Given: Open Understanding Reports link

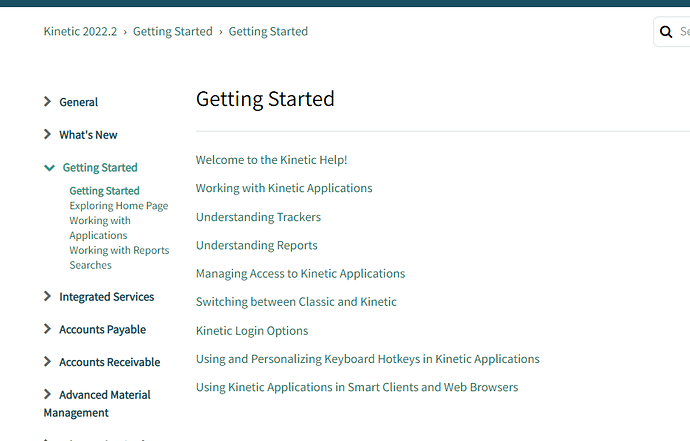Looking at the screenshot, I should click(257, 245).
